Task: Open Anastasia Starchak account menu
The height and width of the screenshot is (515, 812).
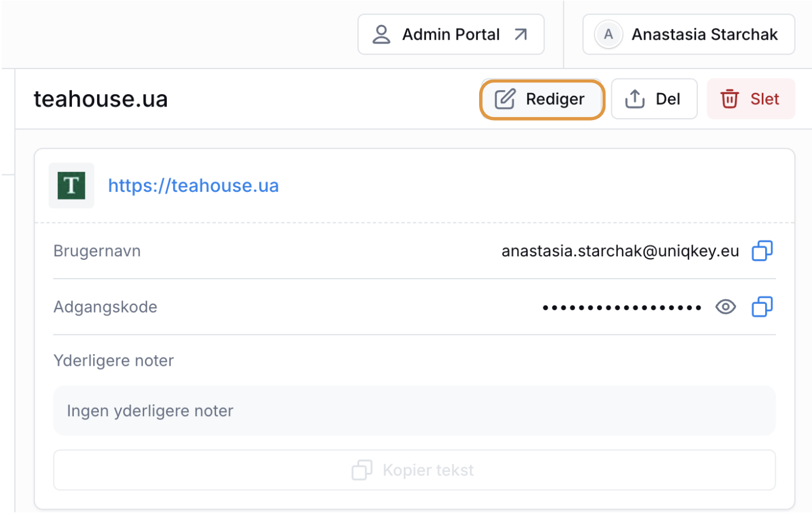Action: click(x=689, y=35)
